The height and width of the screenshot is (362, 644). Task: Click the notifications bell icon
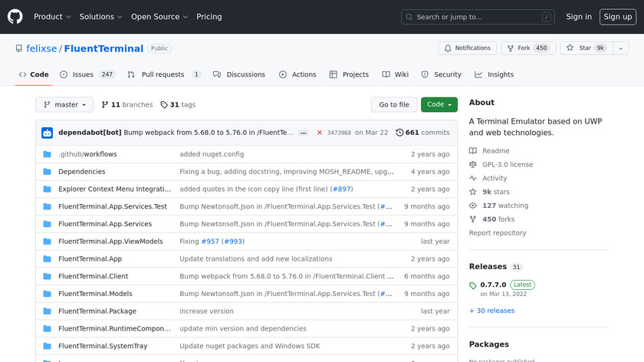point(448,48)
